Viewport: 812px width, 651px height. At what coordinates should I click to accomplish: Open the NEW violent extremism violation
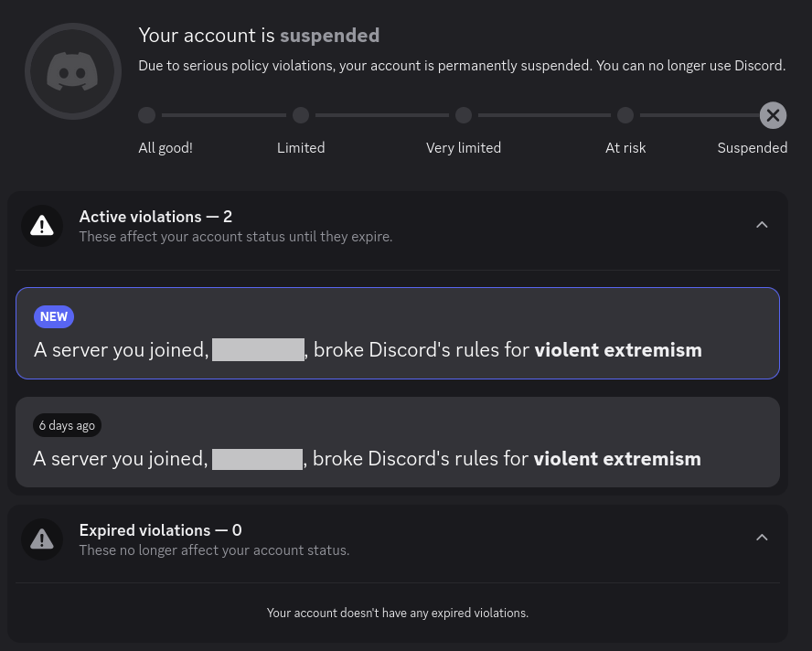tap(397, 333)
